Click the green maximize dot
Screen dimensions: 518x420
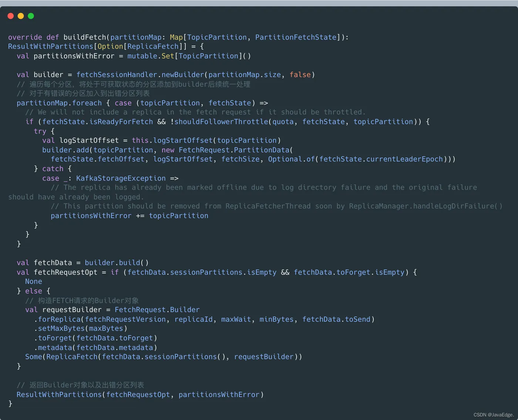coord(31,16)
